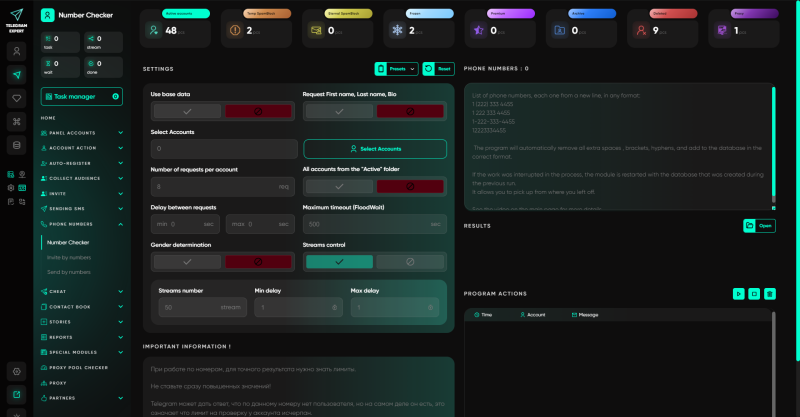Enable Request First name, Last name, Bio

(x=339, y=111)
